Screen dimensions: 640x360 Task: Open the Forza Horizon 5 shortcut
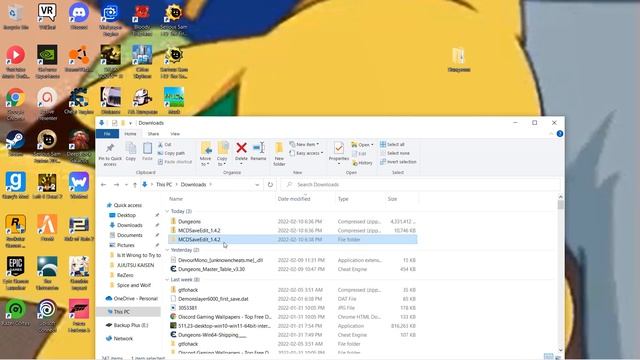tap(79, 315)
